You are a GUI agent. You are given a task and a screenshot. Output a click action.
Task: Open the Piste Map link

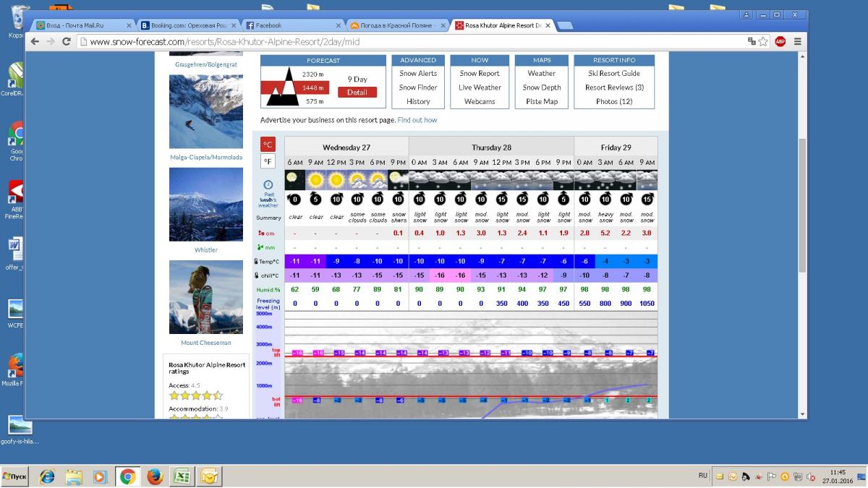542,101
